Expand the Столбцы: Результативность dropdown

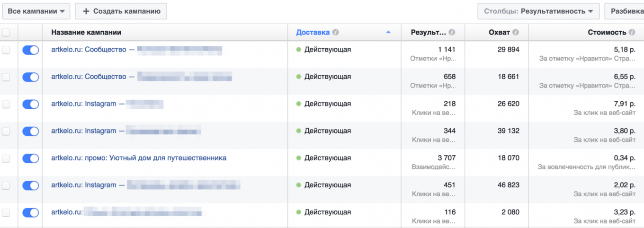538,11
